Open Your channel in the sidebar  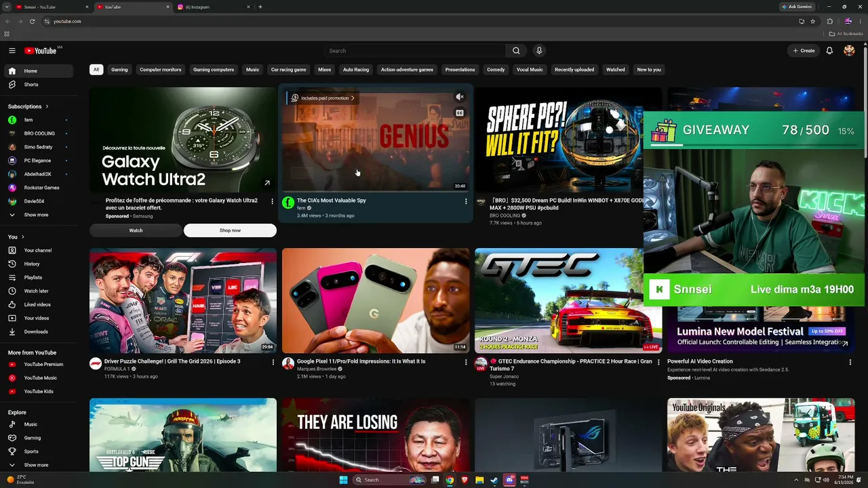(x=39, y=250)
